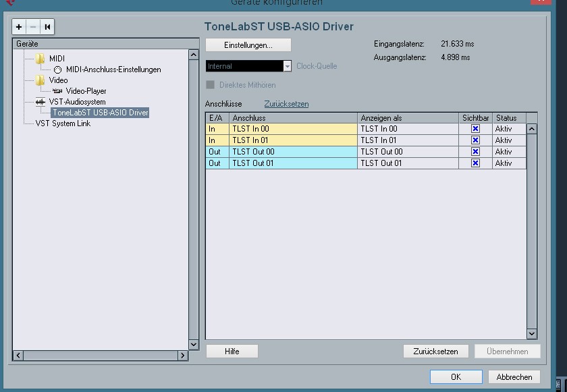567x392 pixels.
Task: Click the Video-Player camera icon
Action: tap(57, 90)
